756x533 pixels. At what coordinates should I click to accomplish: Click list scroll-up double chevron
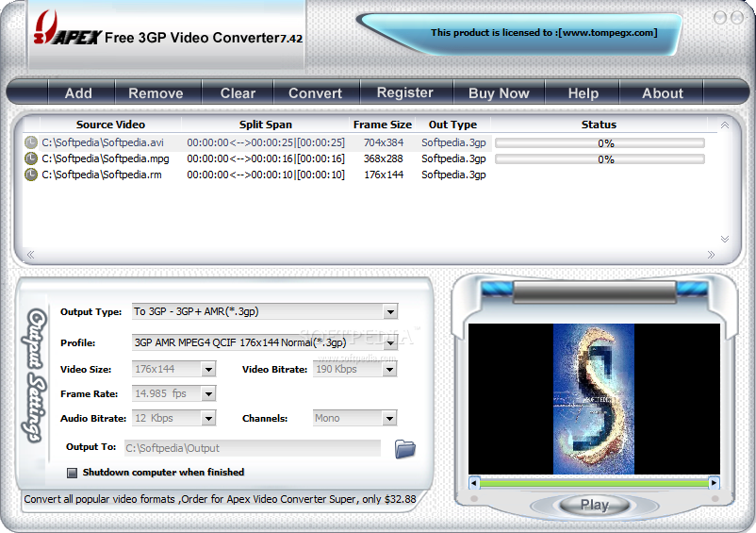point(725,125)
